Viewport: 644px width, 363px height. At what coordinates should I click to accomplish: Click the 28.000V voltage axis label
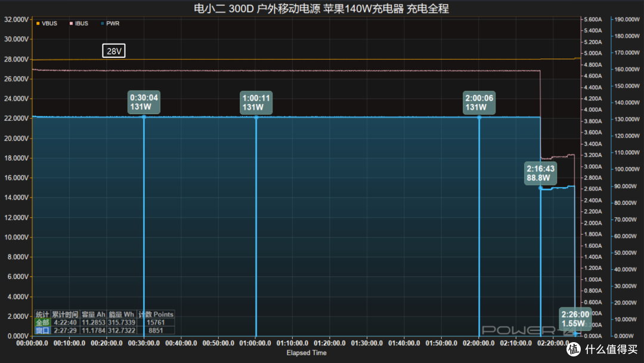(17, 59)
